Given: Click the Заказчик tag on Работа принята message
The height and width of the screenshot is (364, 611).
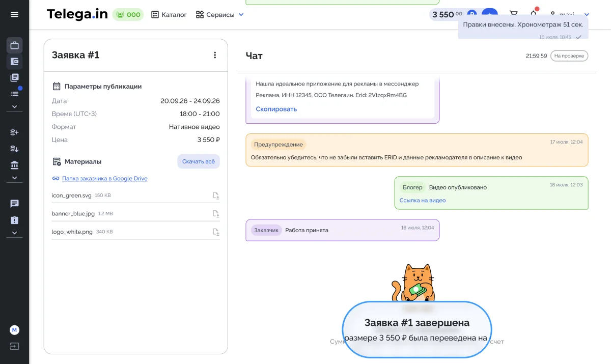Looking at the screenshot, I should [266, 230].
